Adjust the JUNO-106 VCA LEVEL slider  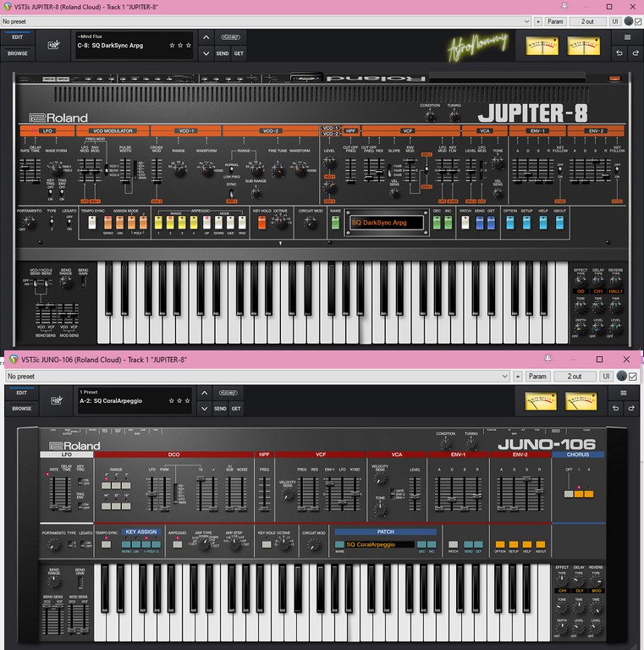415,494
